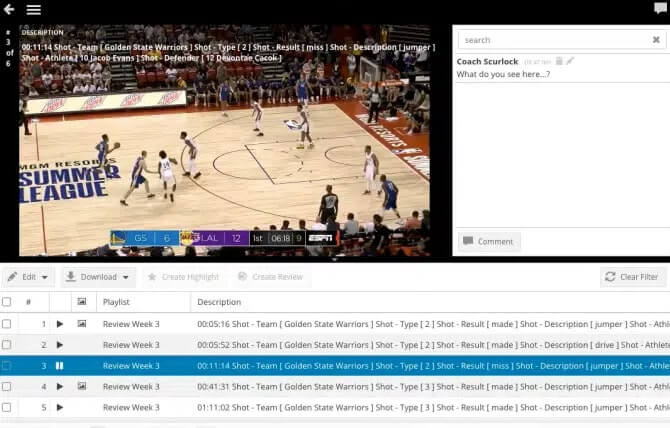Image resolution: width=670 pixels, height=428 pixels.
Task: Play clip 4 at 00:41:31
Action: (60, 387)
